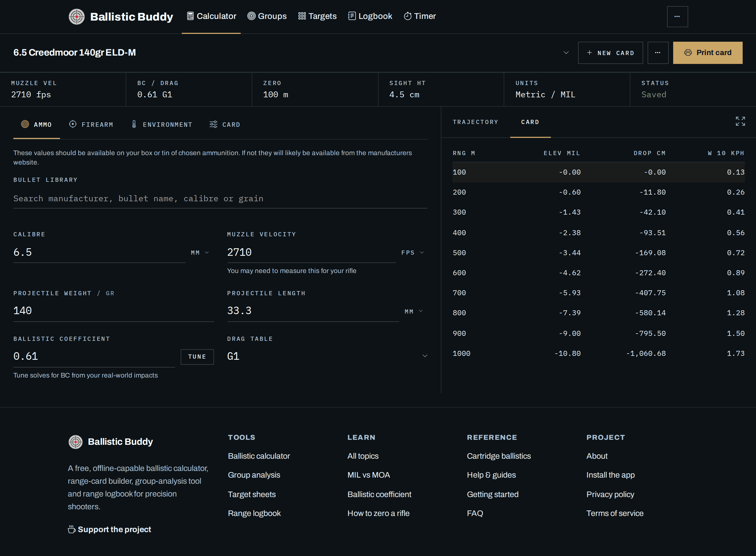Click the printer icon on Print card
Viewport: 756px width, 556px height.
pos(688,53)
